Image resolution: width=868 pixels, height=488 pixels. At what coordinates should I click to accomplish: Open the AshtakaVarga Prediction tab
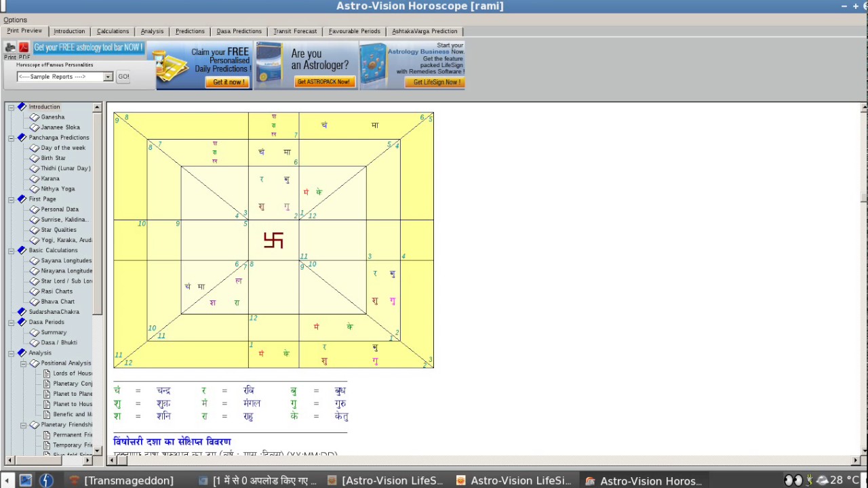pyautogui.click(x=425, y=31)
